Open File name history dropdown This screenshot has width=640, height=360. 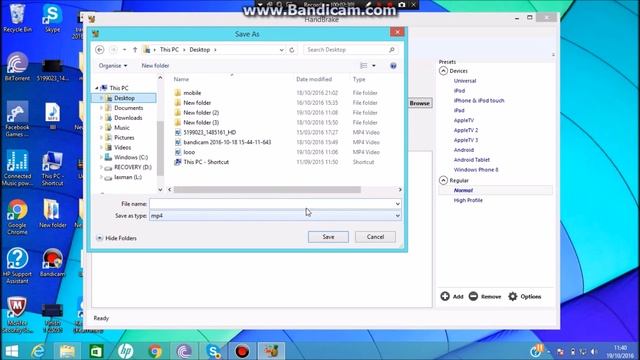(x=397, y=204)
